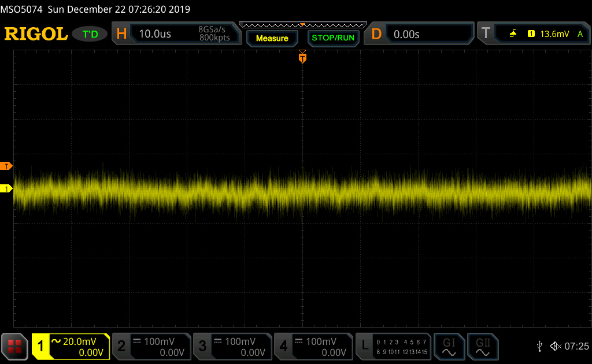Click the yellow channel 1 ground marker
Image resolution: width=592 pixels, height=364 pixels.
(x=6, y=188)
